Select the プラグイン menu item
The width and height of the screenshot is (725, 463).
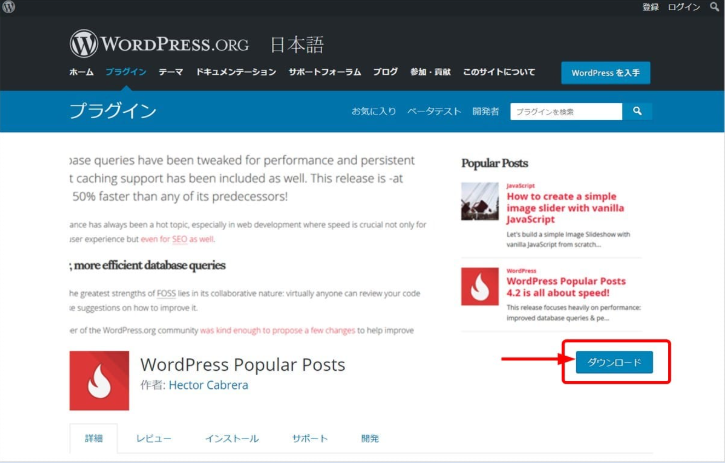[x=126, y=72]
